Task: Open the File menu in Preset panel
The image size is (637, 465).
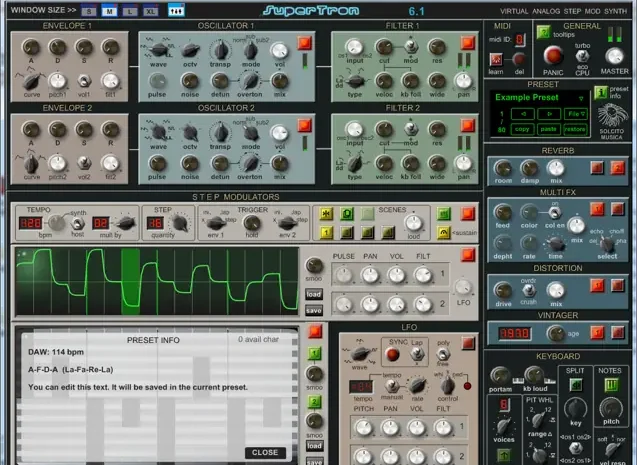Action: pyautogui.click(x=577, y=113)
